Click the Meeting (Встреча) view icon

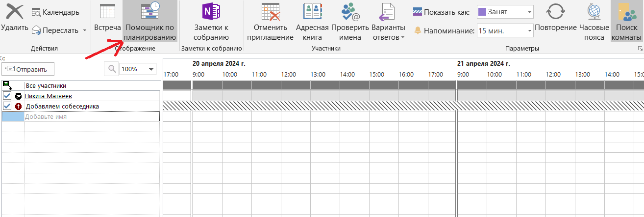(107, 13)
